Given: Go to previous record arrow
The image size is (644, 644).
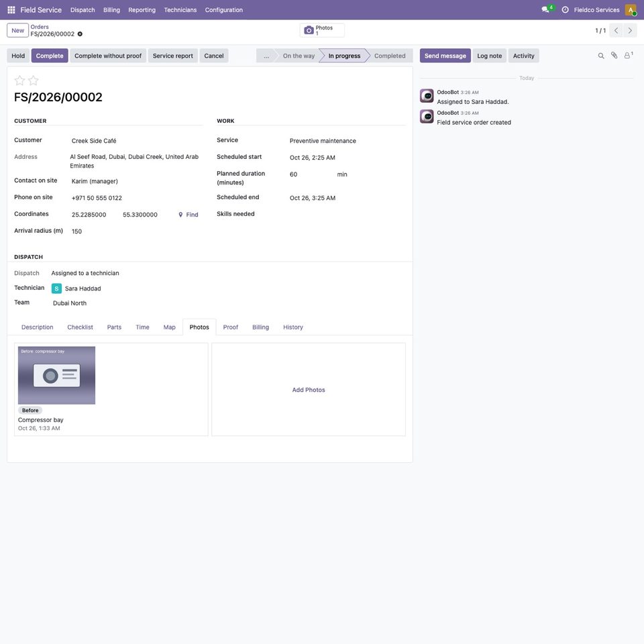Looking at the screenshot, I should tap(616, 30).
